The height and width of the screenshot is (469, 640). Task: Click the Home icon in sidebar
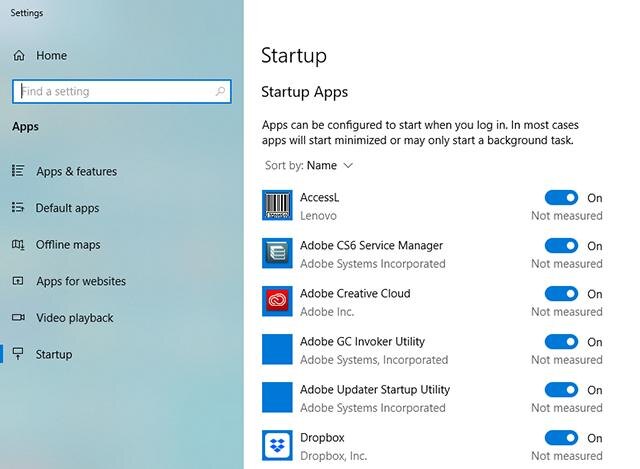[x=19, y=56]
